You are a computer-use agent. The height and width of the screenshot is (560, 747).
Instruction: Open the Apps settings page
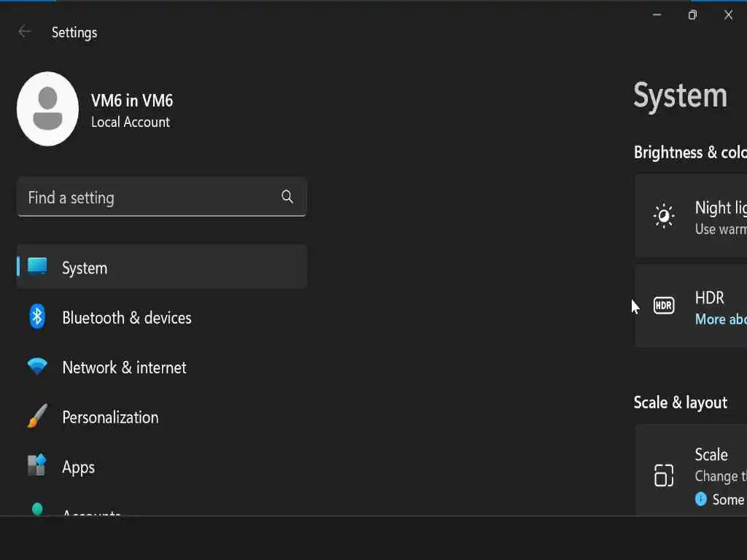tap(79, 467)
